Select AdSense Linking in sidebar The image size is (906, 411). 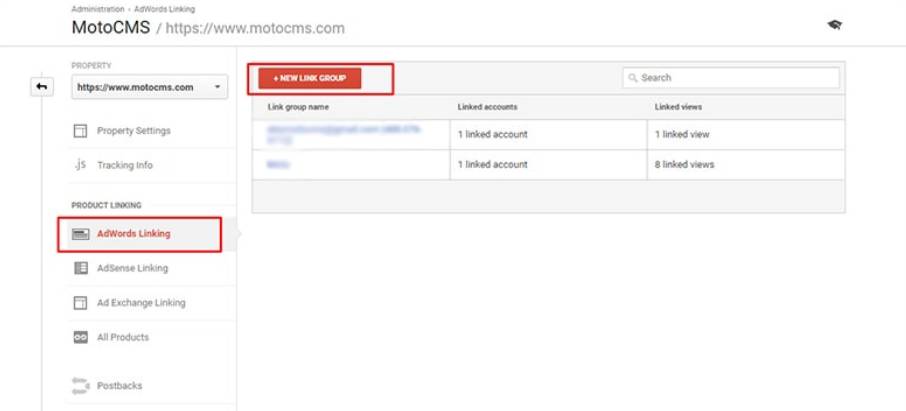tap(132, 268)
